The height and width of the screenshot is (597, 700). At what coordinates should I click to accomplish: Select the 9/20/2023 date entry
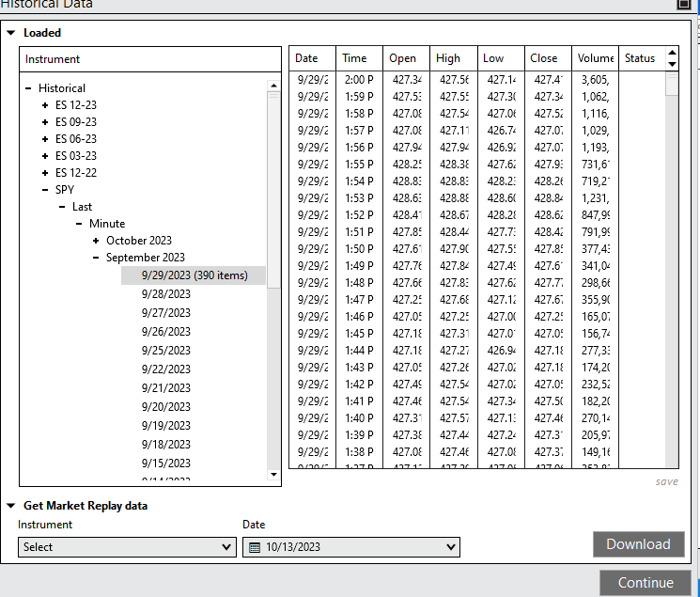pyautogui.click(x=166, y=407)
